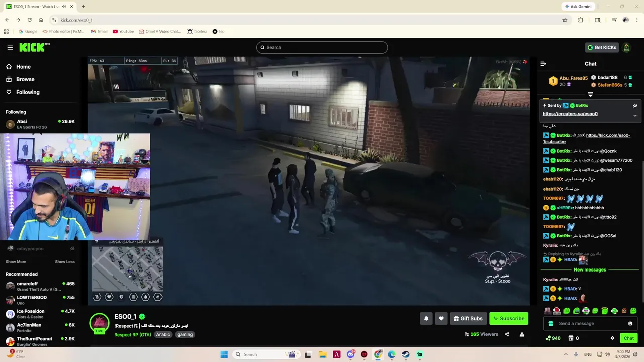The width and height of the screenshot is (644, 362).
Task: Open recommended channel omareloff
Action: point(40,286)
